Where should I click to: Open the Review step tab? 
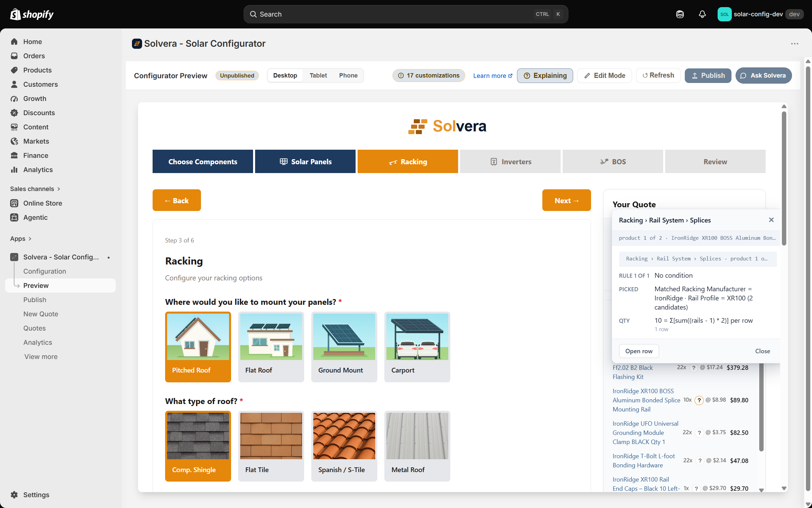tap(715, 162)
